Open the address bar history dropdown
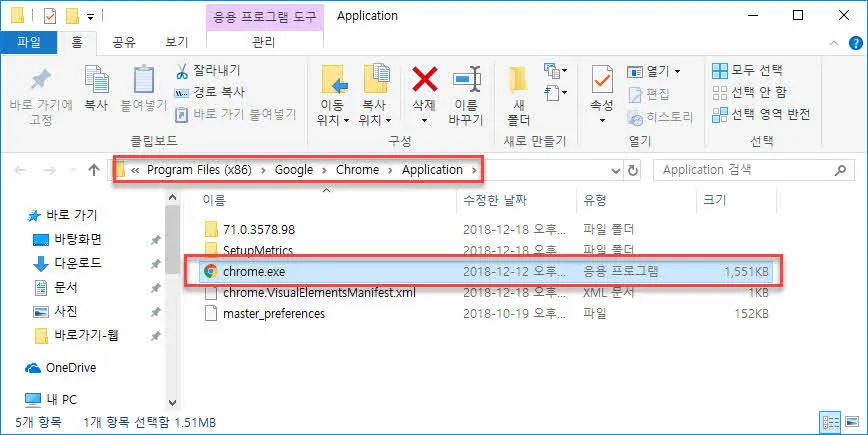868x435 pixels. [616, 170]
